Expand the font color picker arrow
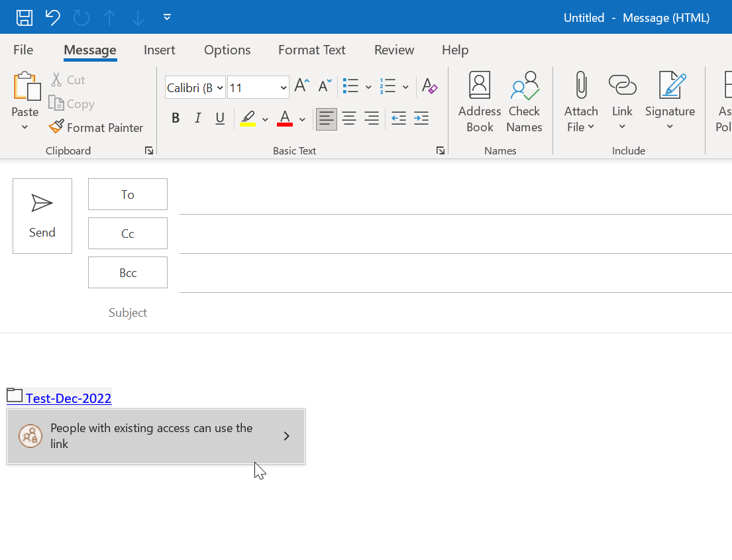732x560 pixels. pos(302,119)
